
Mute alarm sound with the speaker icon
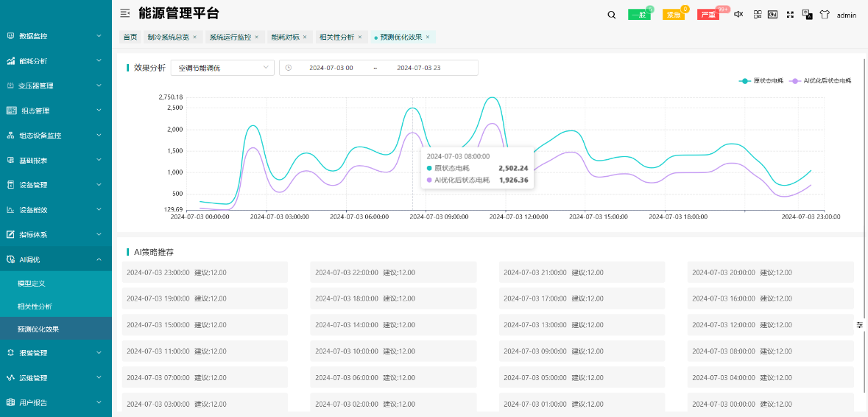coord(738,15)
